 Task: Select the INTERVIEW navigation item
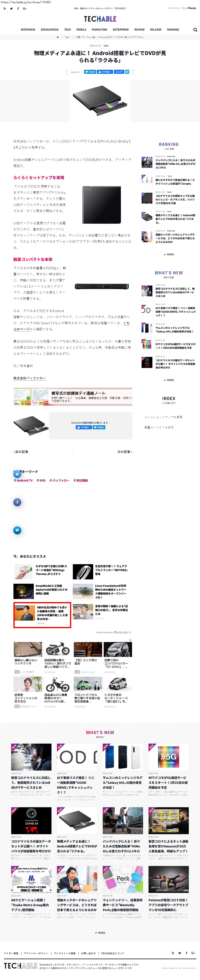click(x=28, y=30)
